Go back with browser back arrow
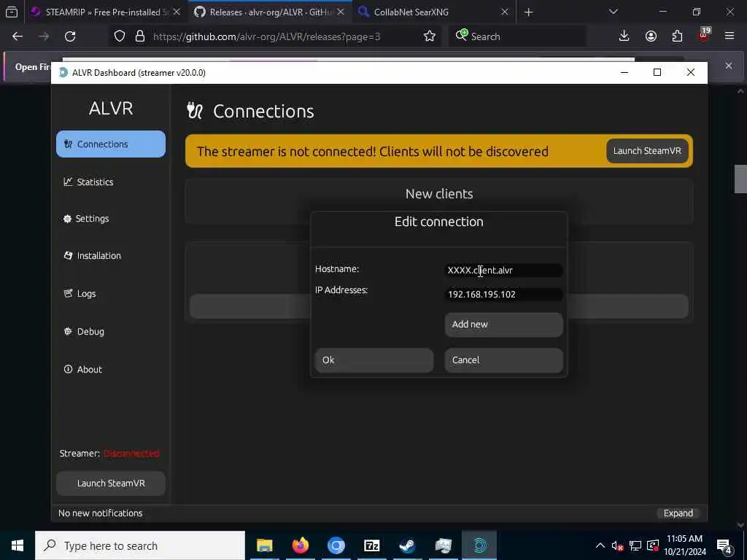The image size is (747, 560). click(x=18, y=36)
